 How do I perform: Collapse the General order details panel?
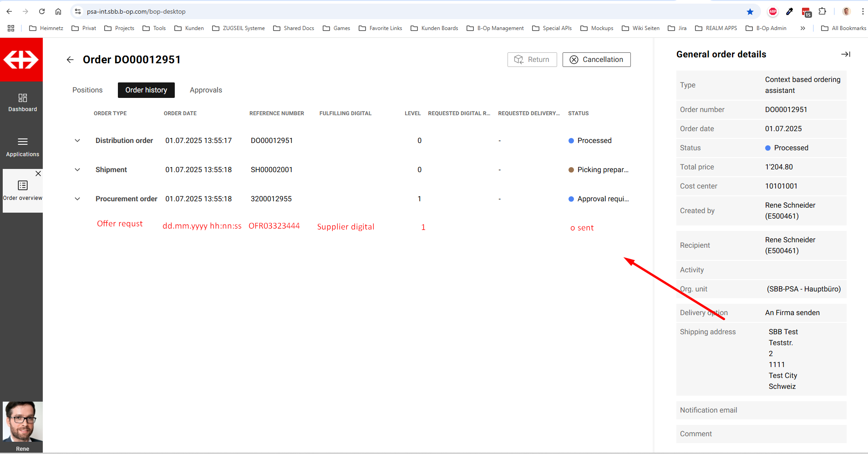845,54
